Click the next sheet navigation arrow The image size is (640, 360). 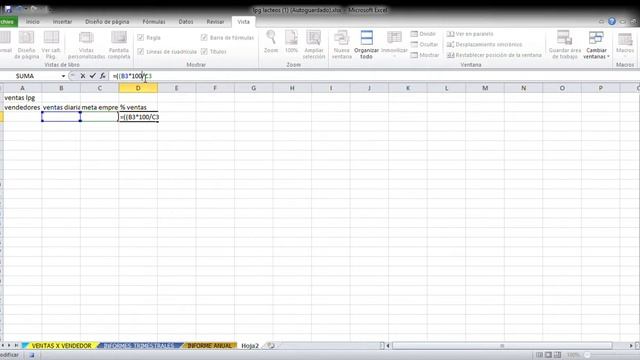click(x=10, y=345)
